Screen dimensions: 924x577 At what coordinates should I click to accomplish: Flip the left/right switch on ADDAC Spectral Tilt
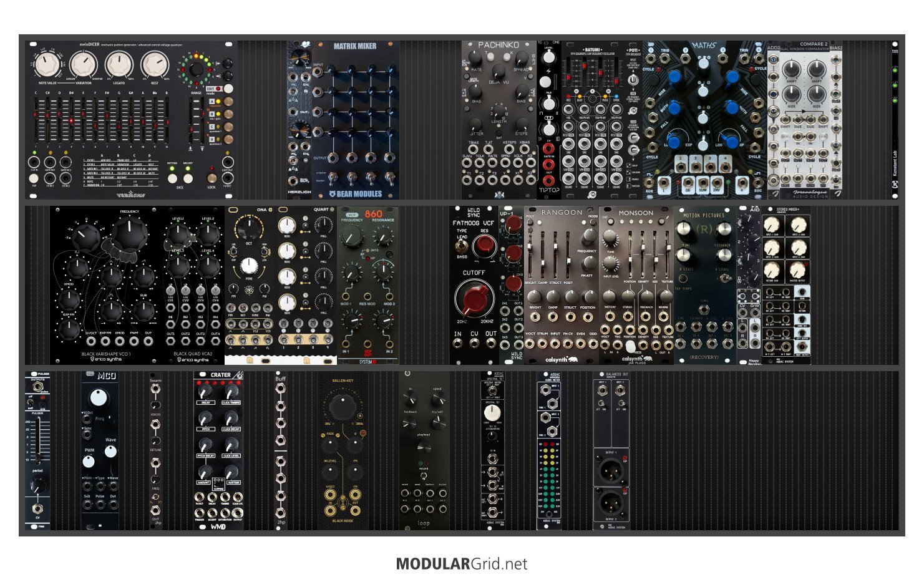(492, 391)
